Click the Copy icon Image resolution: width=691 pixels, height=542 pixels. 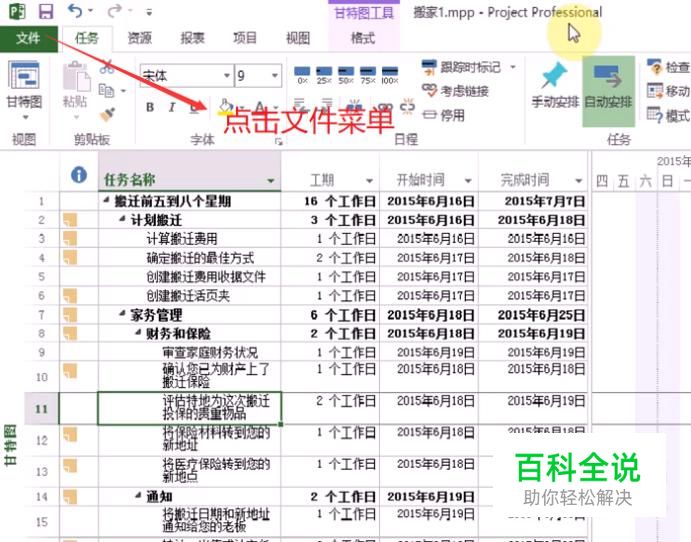tap(106, 90)
